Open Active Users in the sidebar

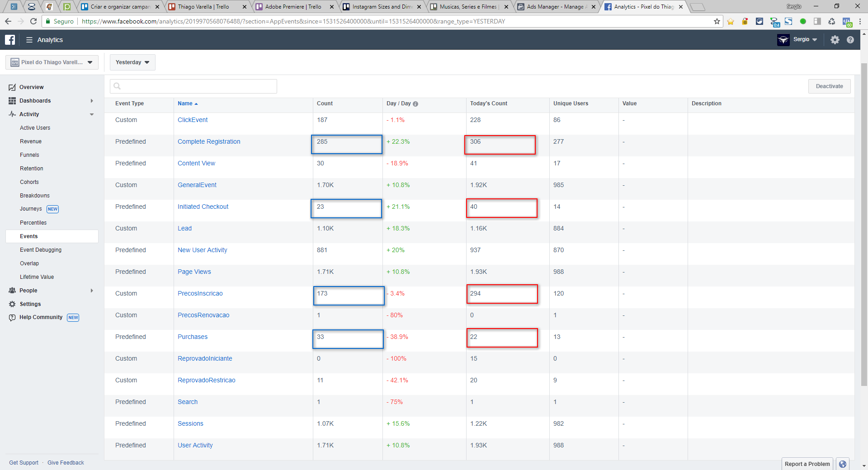tap(35, 128)
